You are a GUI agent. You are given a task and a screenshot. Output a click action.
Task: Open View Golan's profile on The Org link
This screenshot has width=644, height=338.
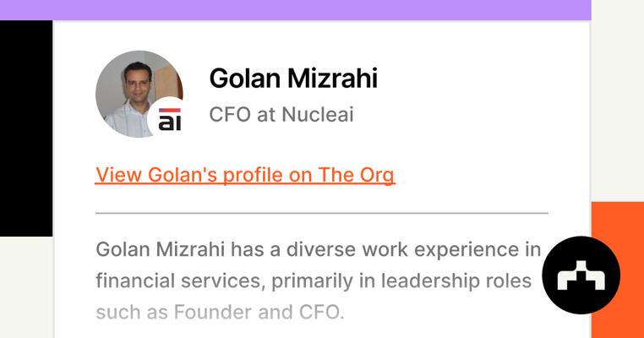[245, 175]
